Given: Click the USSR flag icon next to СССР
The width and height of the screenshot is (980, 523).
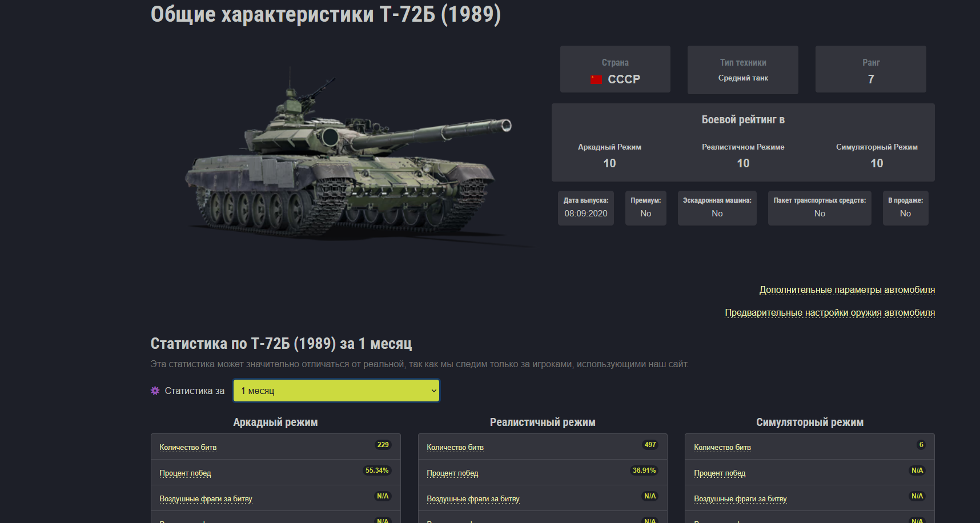Looking at the screenshot, I should pos(596,79).
